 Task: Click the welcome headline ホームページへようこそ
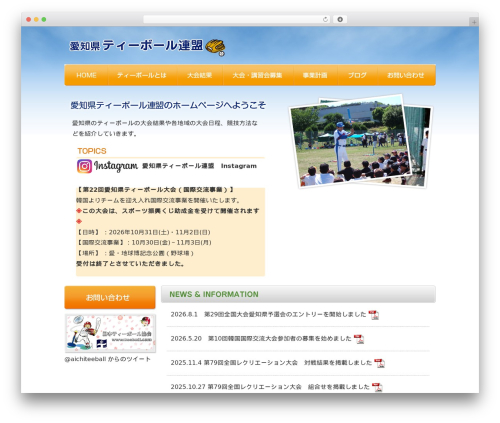click(x=168, y=105)
